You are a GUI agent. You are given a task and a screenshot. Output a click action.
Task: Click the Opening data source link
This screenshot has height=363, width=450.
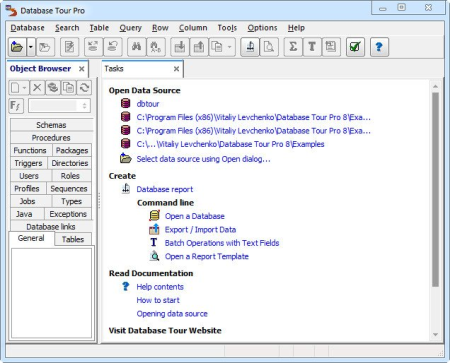(x=172, y=314)
